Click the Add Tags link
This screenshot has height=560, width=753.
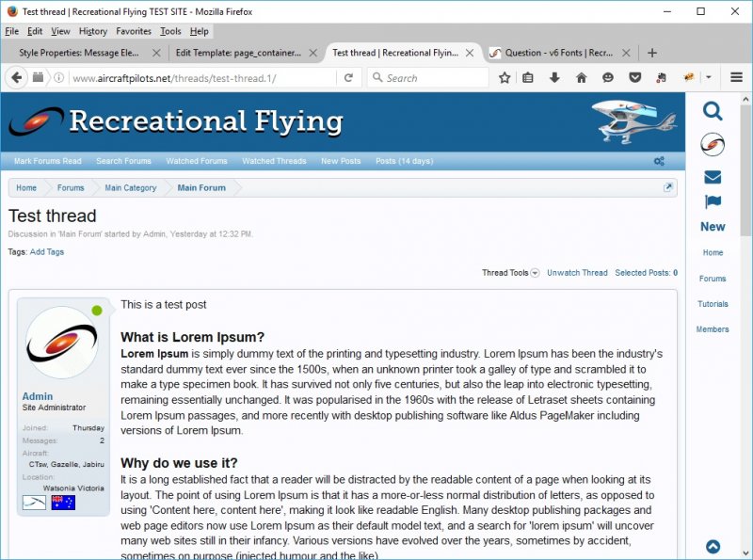[46, 251]
